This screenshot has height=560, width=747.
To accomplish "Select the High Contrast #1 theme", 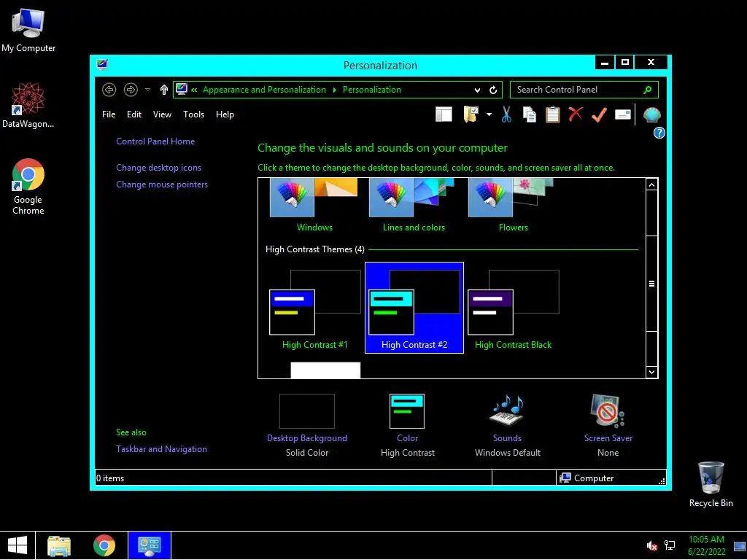I will (x=315, y=308).
